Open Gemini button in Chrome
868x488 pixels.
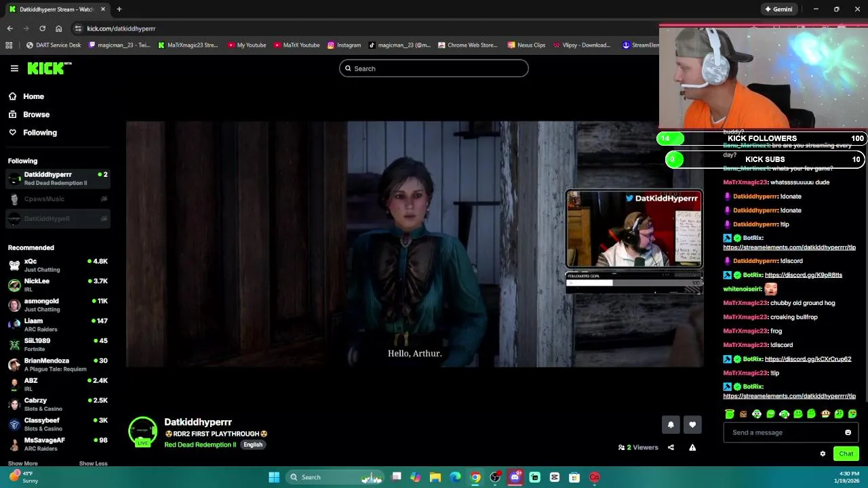(x=778, y=9)
